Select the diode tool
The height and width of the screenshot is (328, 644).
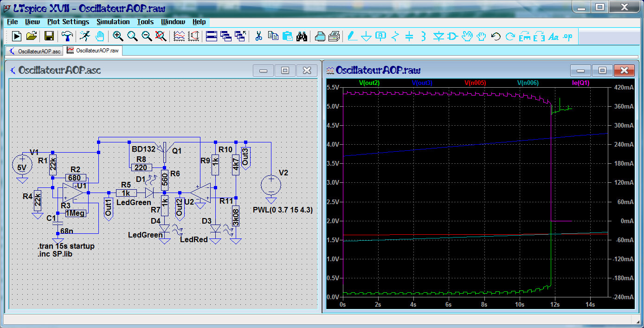pos(438,36)
